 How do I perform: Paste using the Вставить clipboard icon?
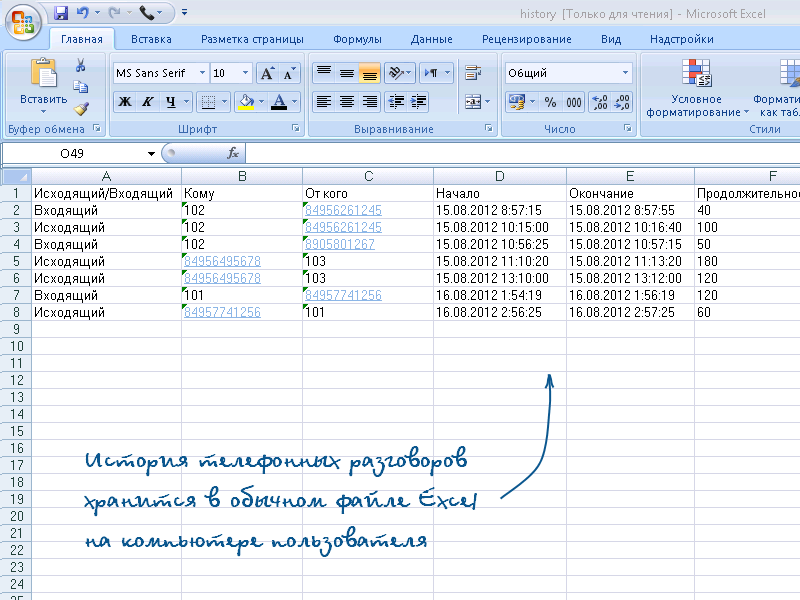click(x=44, y=73)
